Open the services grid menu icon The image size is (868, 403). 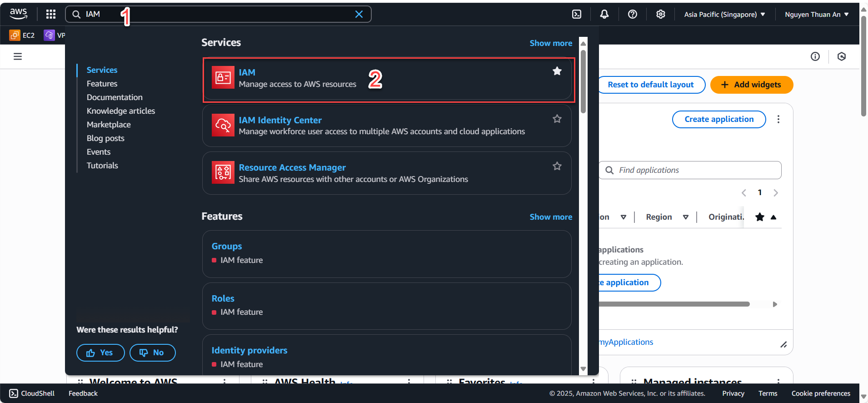click(x=51, y=14)
